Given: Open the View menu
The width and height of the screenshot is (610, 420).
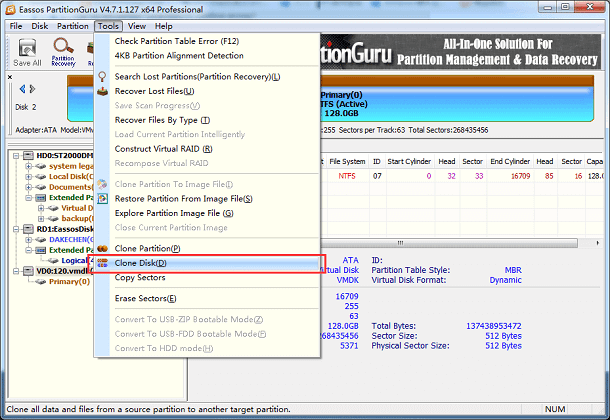Looking at the screenshot, I should coord(137,26).
